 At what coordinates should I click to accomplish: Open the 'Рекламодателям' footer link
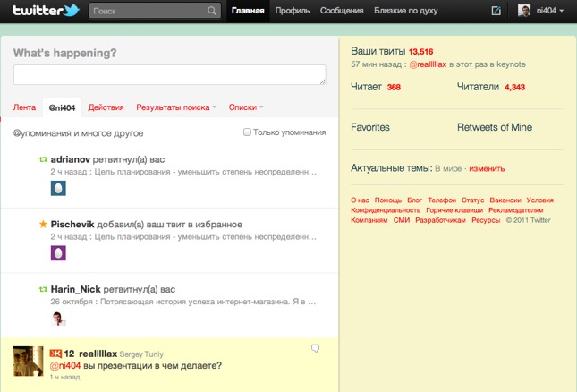click(515, 210)
